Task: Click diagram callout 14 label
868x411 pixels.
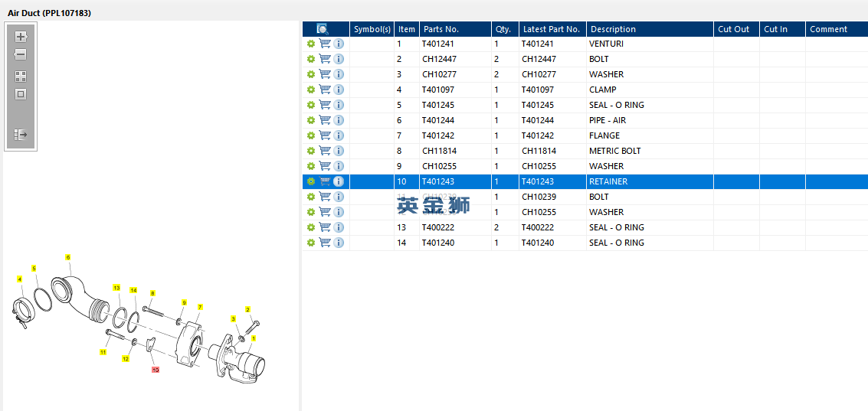Action: [x=133, y=290]
